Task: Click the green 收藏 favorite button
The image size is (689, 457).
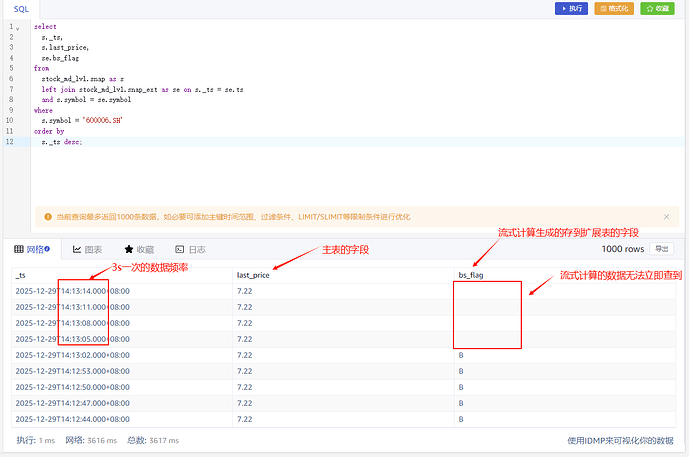Action: click(x=658, y=9)
